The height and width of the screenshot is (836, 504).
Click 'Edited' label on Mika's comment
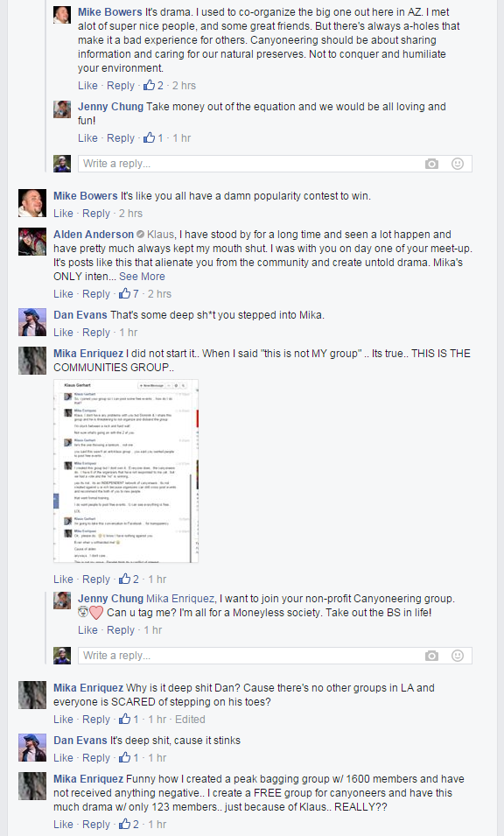[x=190, y=720]
